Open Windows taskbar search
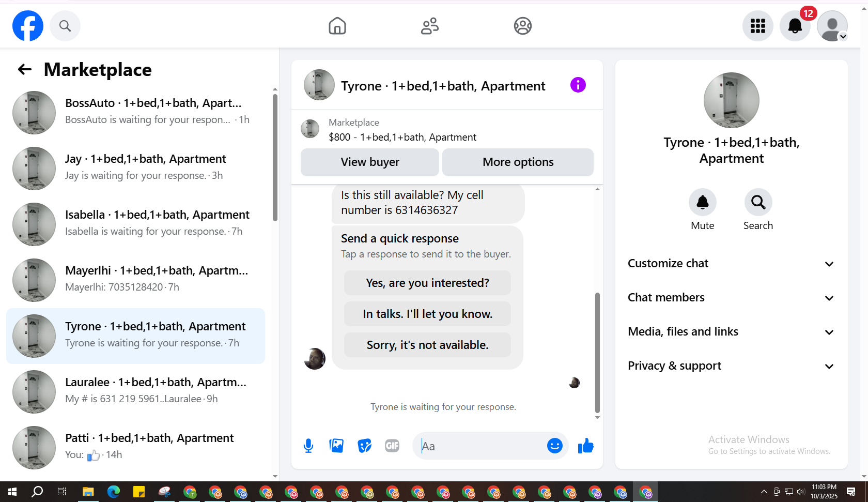Screen dimensions: 868x502 pos(37,492)
